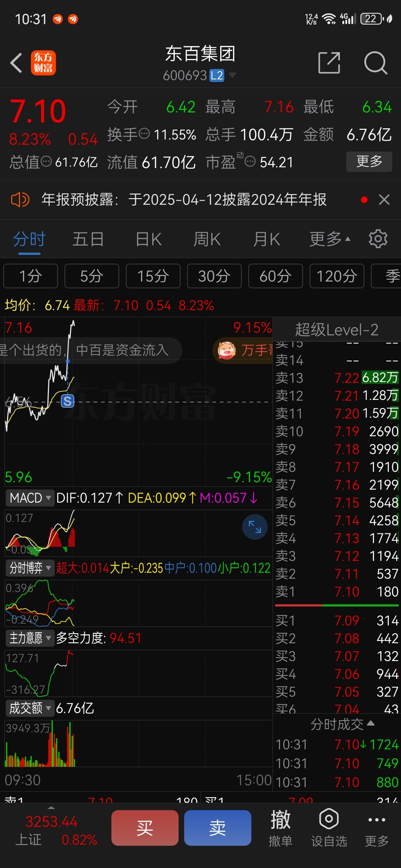The width and height of the screenshot is (401, 868).
Task: Tap the grey 更多 stats button
Action: tap(369, 161)
